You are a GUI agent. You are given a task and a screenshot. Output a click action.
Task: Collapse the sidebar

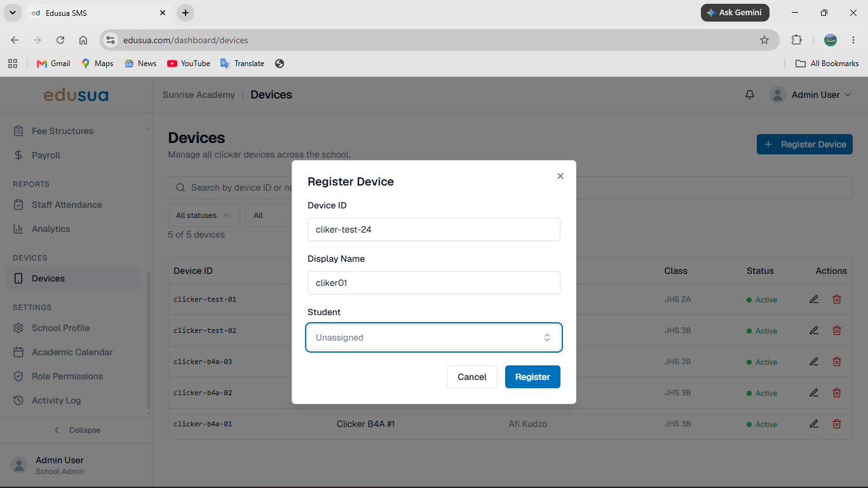(x=76, y=430)
